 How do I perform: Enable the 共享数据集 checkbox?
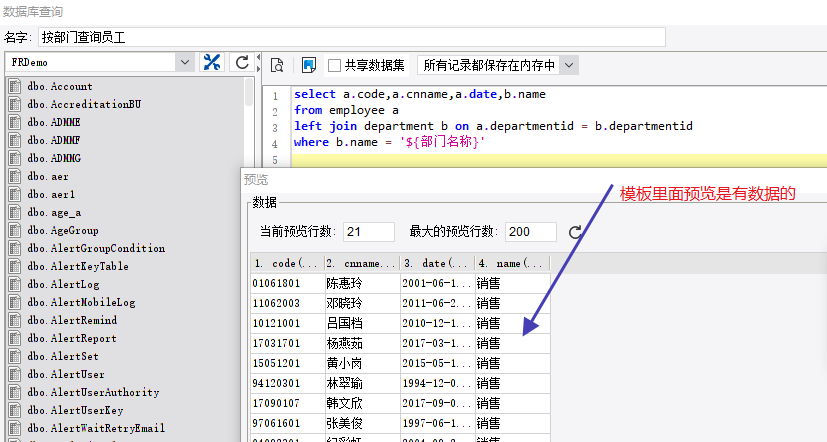point(335,65)
